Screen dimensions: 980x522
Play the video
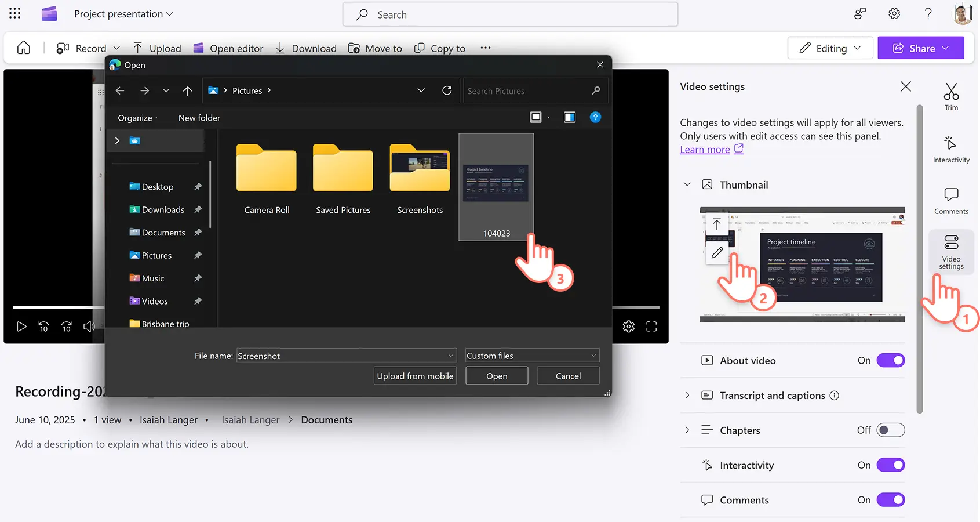(21, 327)
